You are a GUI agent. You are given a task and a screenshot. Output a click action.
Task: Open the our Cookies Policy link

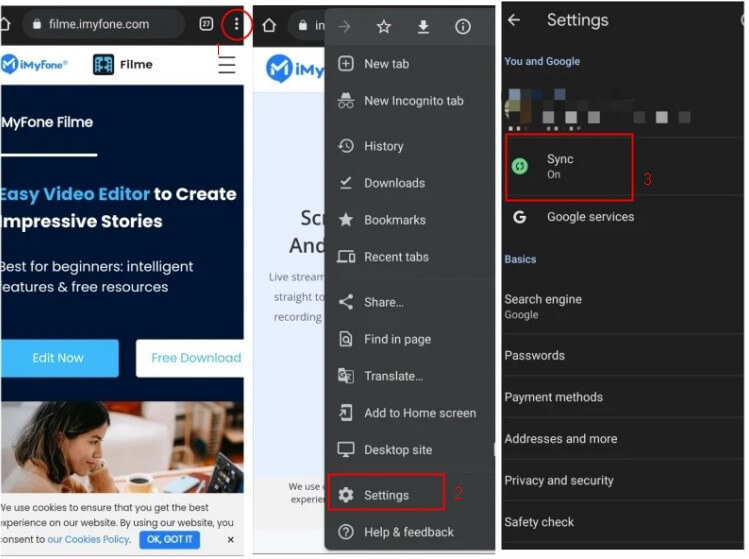pos(88,539)
